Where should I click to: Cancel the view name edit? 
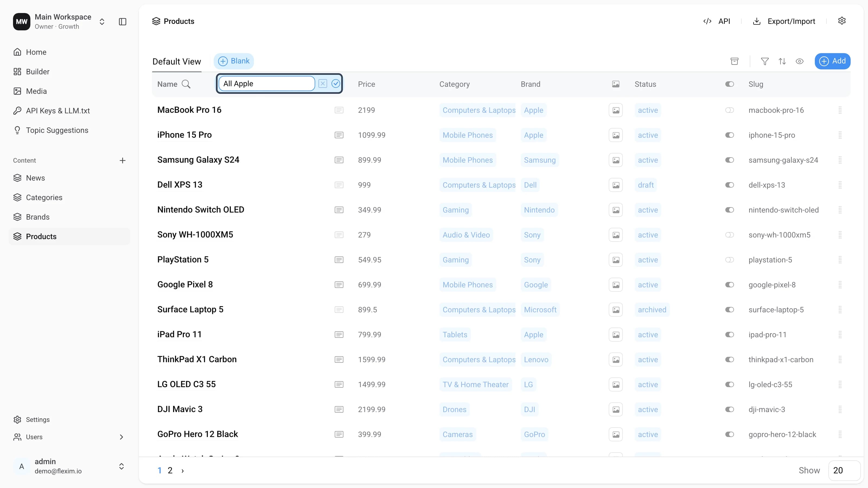323,84
